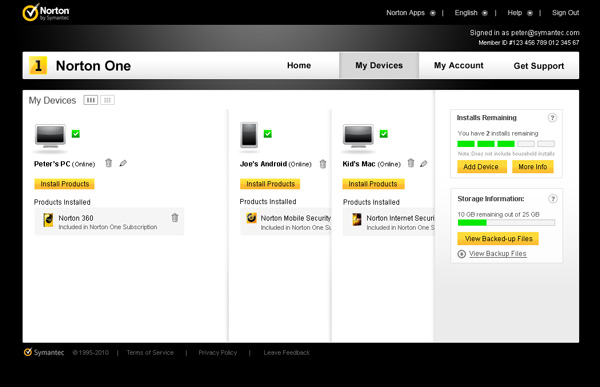This screenshot has width=600, height=387.
Task: Open Terms of Service link
Action: 150,353
